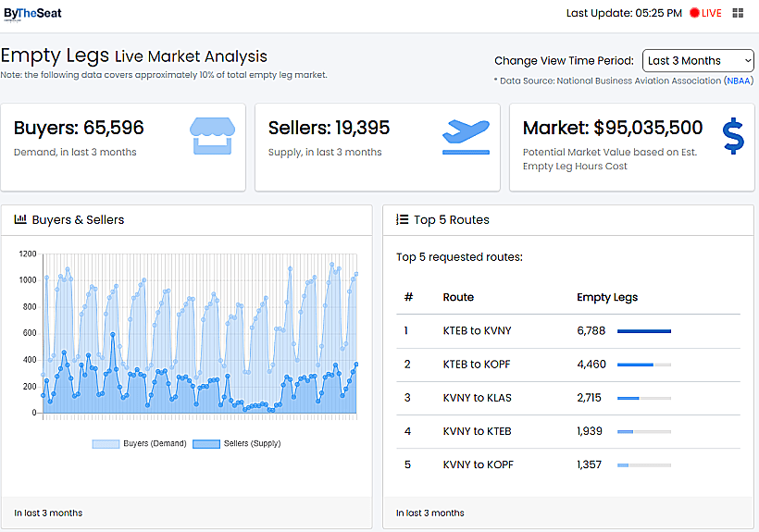Toggle Buyers (Demand) series in chart legend
Screen dimensions: 759x532
tap(139, 443)
